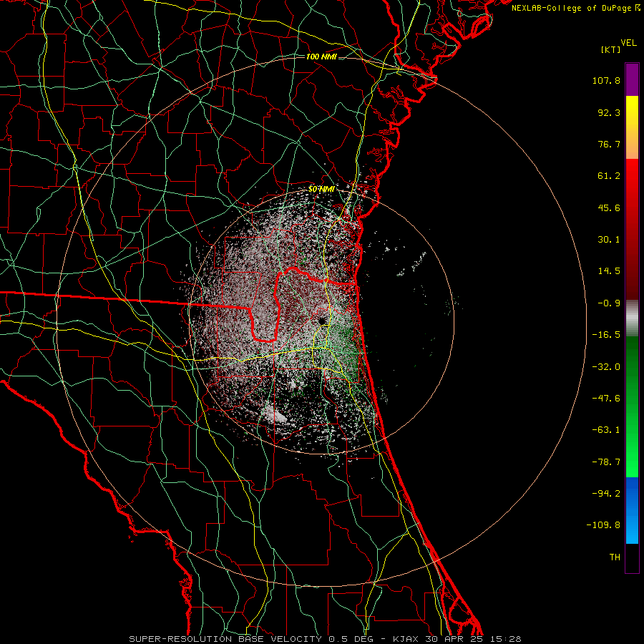Select the -94.2 value on the velocity scale
644x644 pixels.
pyautogui.click(x=606, y=494)
